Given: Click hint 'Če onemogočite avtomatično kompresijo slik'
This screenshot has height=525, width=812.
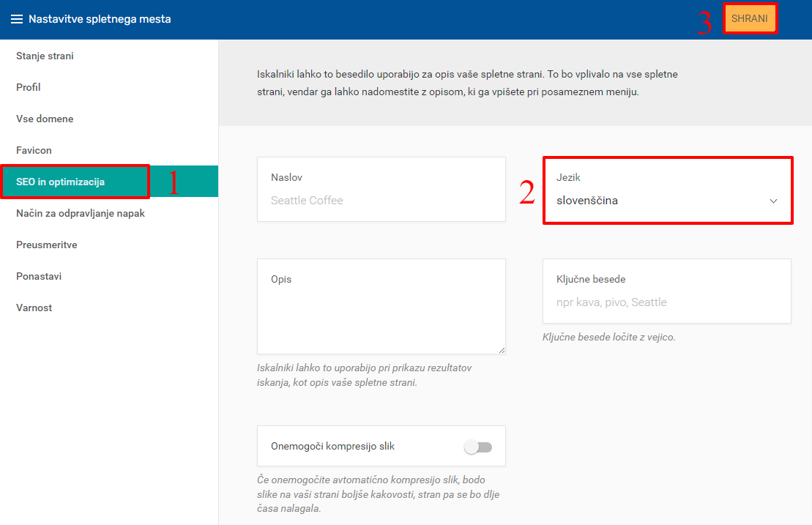Looking at the screenshot, I should (357, 480).
